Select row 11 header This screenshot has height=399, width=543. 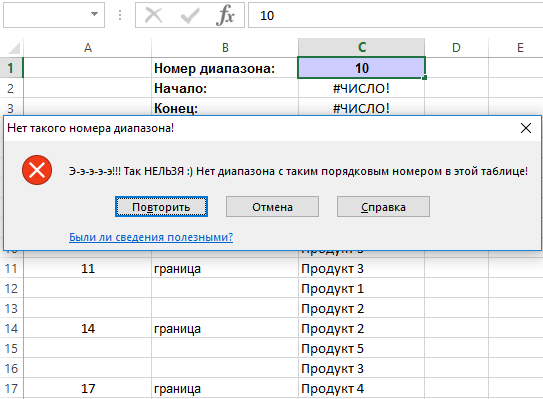(x=11, y=268)
